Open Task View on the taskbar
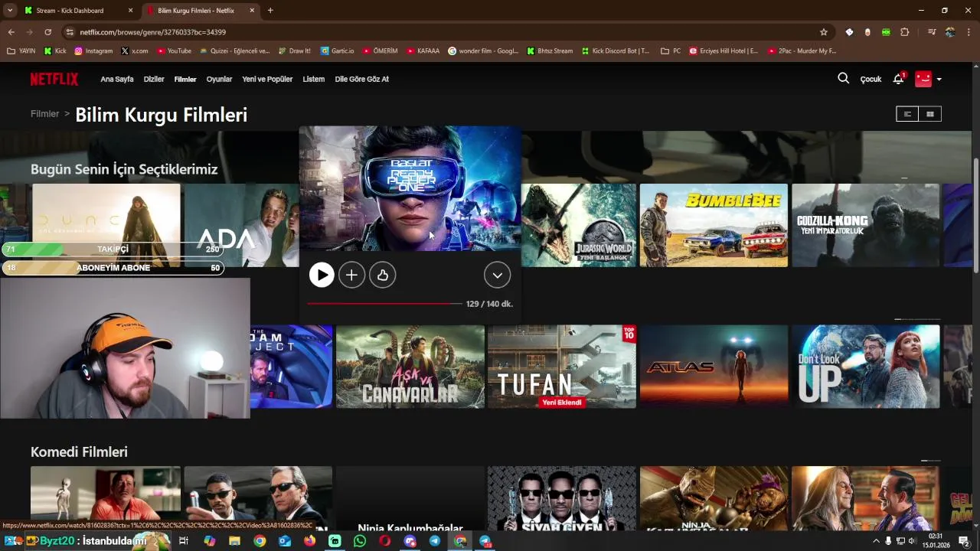 pos(184,541)
